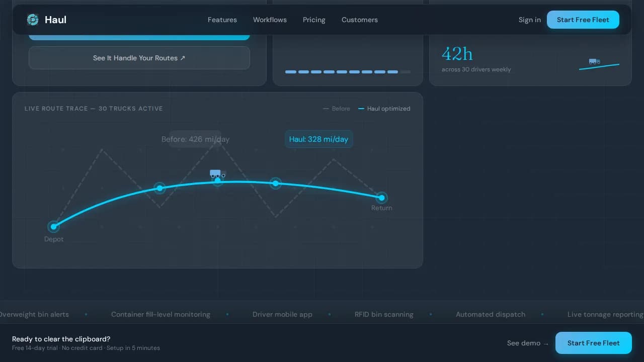Screen dimensions: 644x362
Task: Click the See demo link
Action: coord(528,343)
